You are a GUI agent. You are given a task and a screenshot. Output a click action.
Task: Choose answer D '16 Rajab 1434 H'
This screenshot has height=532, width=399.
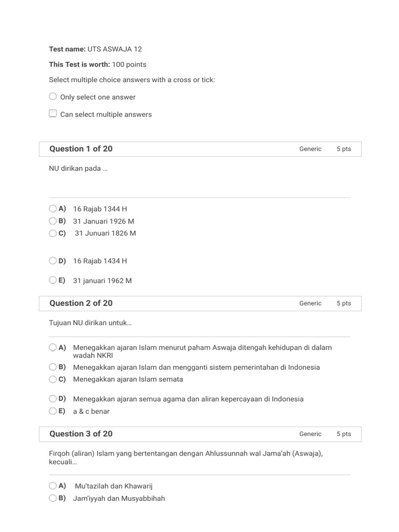pyautogui.click(x=52, y=261)
